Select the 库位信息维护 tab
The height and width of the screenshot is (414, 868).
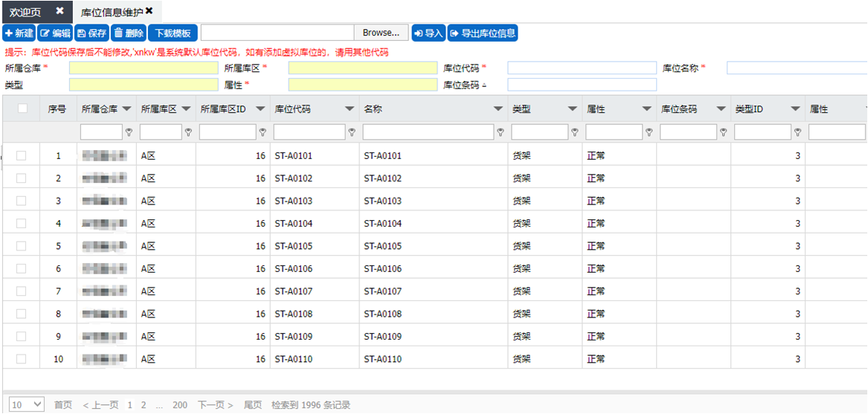point(111,11)
